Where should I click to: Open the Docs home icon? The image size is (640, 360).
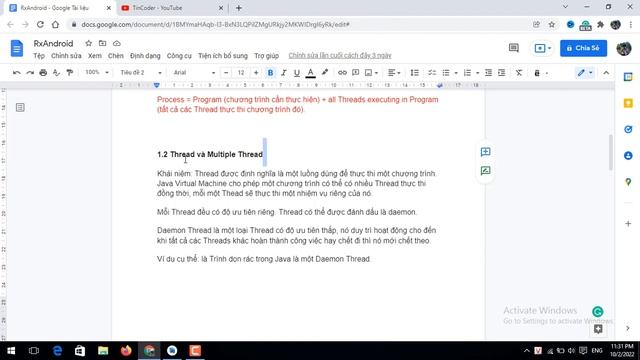pos(17,48)
